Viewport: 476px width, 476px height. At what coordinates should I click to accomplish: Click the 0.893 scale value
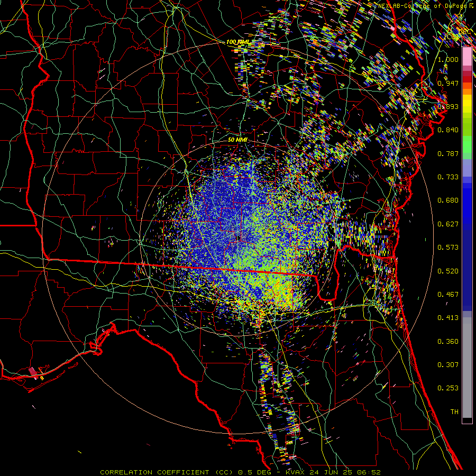pos(448,106)
